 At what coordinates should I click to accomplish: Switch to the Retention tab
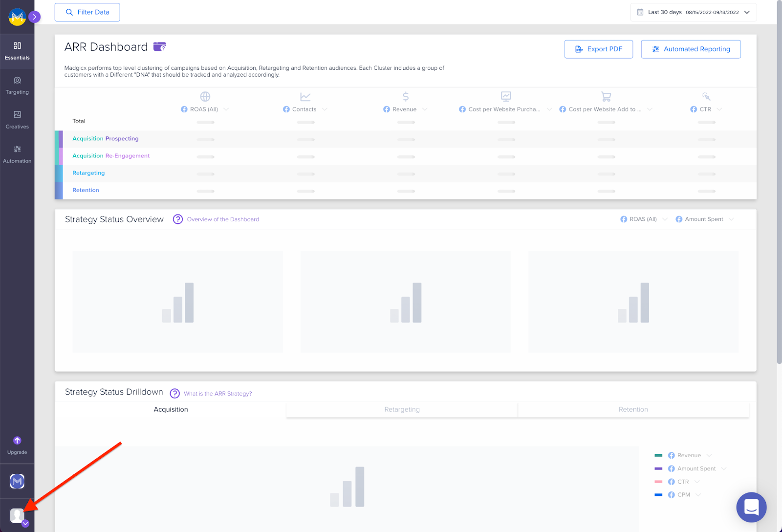[633, 409]
